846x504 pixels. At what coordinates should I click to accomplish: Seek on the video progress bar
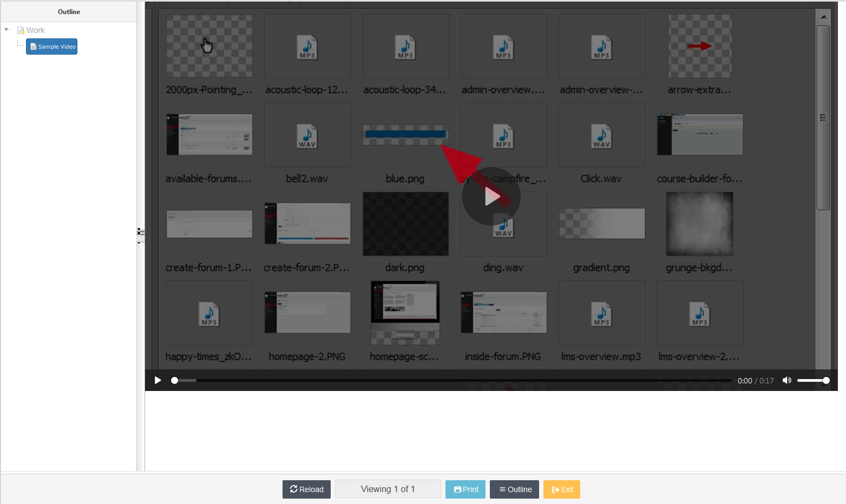pos(452,381)
